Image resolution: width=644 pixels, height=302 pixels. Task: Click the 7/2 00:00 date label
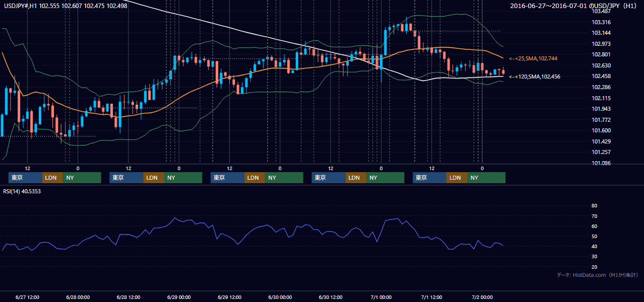pos(482,297)
